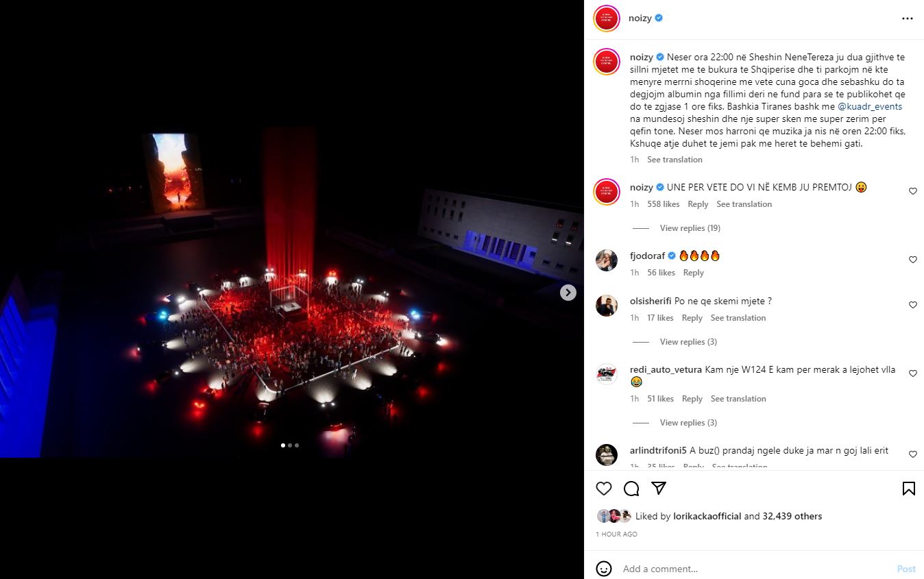This screenshot has width=924, height=579.
Task: Expand View replies (3) under redi_auto_vetura's comment
Action: tap(688, 423)
